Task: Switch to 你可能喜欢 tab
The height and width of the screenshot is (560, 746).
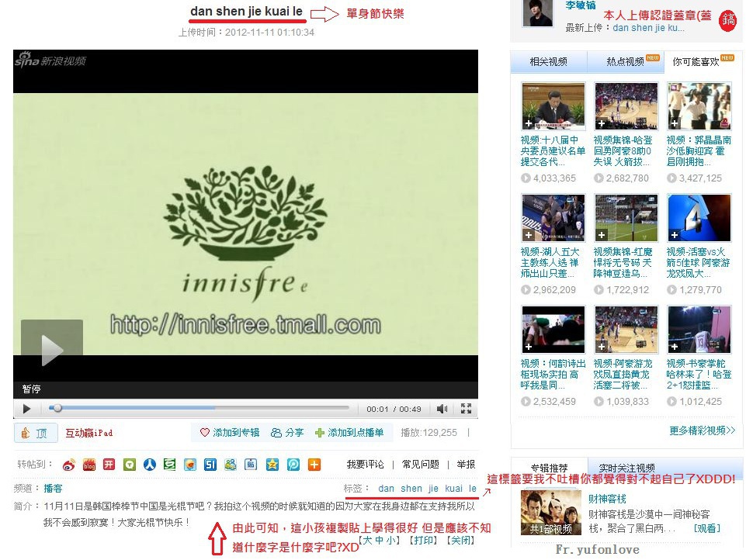Action: pos(703,62)
